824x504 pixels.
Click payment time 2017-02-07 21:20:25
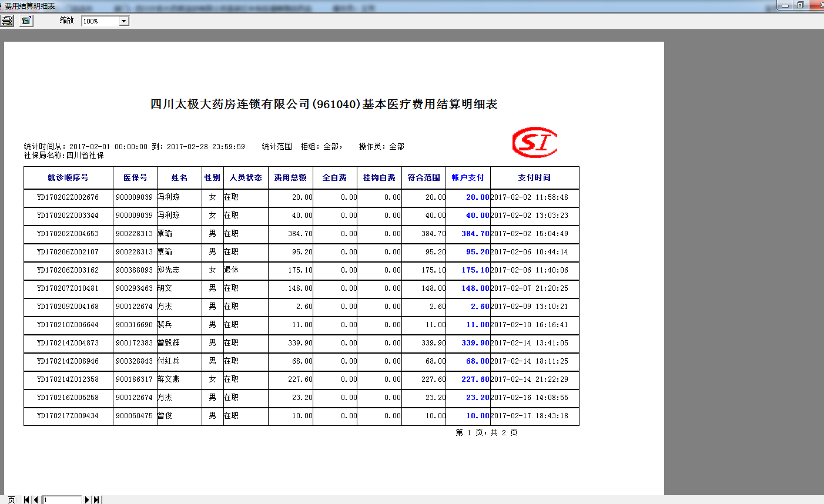pos(530,288)
